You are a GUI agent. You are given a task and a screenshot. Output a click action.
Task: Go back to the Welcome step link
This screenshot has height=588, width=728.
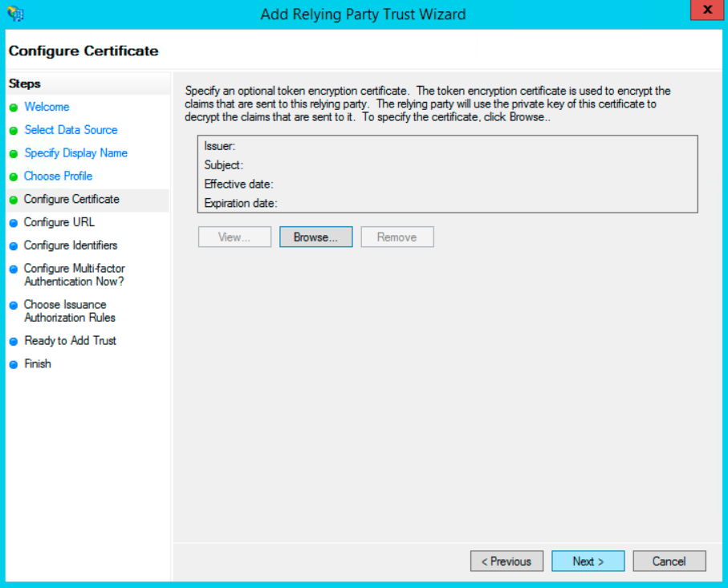point(47,107)
